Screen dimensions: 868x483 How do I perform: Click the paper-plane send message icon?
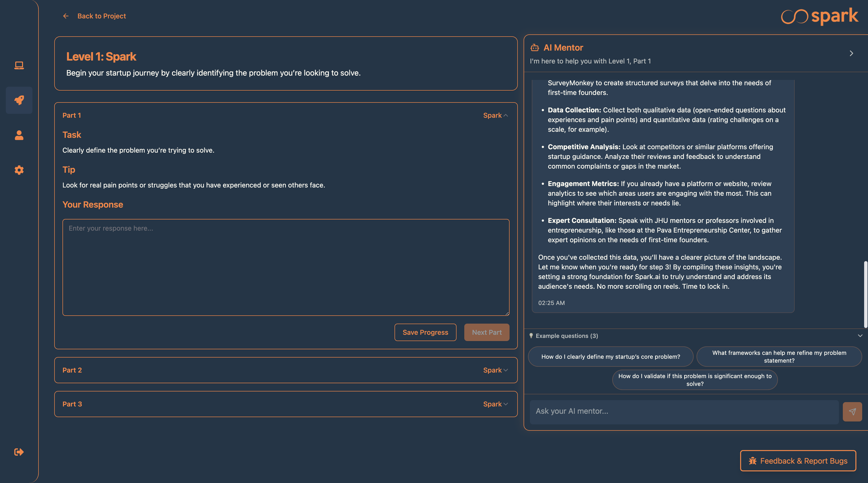click(852, 412)
